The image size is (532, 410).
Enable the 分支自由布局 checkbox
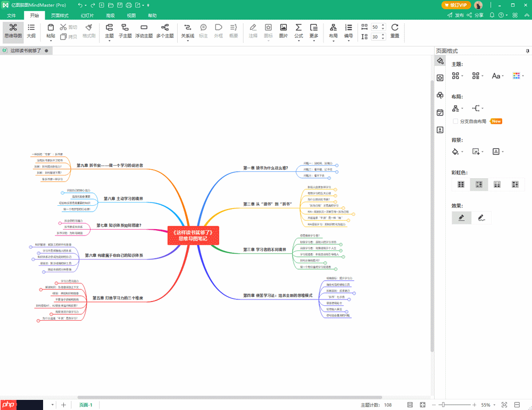(x=455, y=121)
